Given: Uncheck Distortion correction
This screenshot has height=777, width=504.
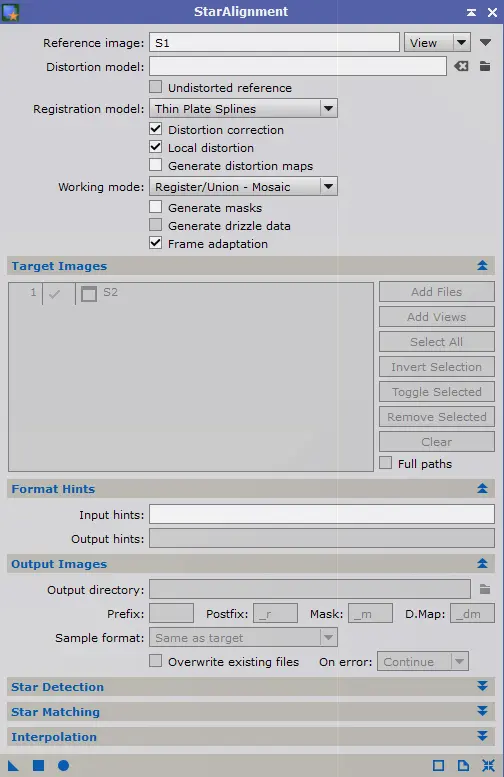Looking at the screenshot, I should click(x=156, y=129).
